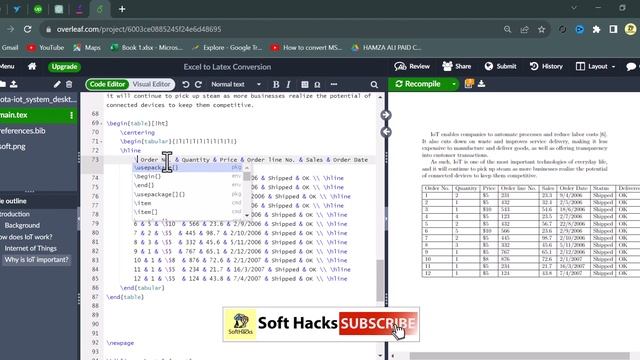The width and height of the screenshot is (640, 360).
Task: Click the rename pencil icon
Action: pyautogui.click(x=57, y=84)
